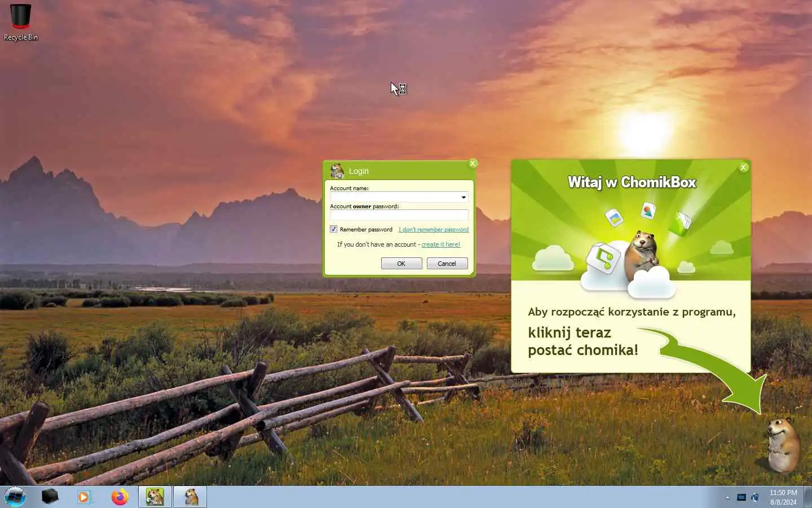Screen dimensions: 812x508
Task: Follow the create it here! link
Action: (x=441, y=244)
